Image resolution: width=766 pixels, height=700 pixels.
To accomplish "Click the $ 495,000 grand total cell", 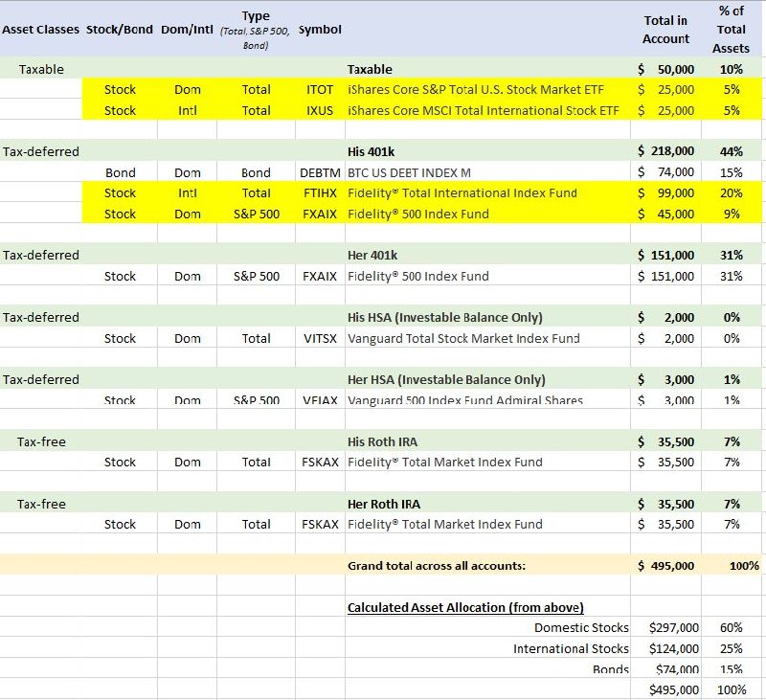I will tap(665, 566).
